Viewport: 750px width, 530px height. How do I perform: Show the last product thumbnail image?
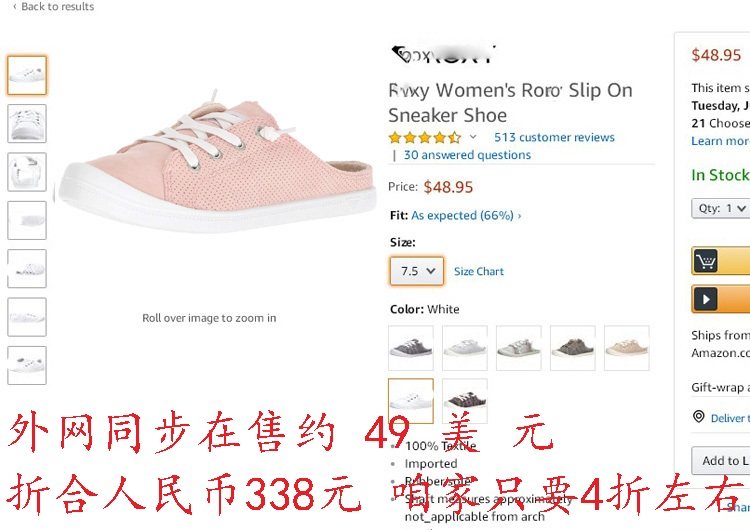(27, 365)
